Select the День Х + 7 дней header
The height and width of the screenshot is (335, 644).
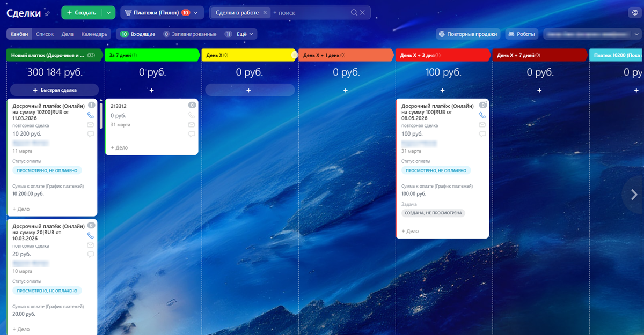point(539,55)
